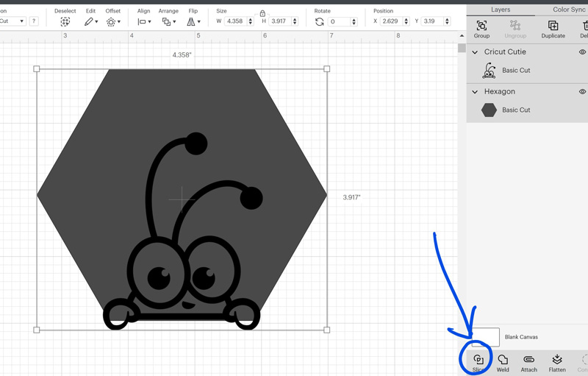This screenshot has width=588, height=376.
Task: Click the question mark help button
Action: 34,21
